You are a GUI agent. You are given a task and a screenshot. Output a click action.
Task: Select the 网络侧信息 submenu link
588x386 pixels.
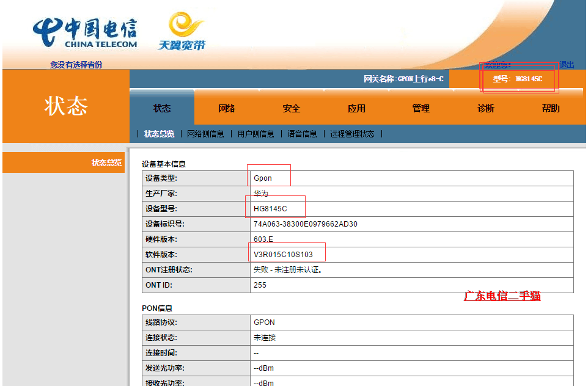click(205, 134)
